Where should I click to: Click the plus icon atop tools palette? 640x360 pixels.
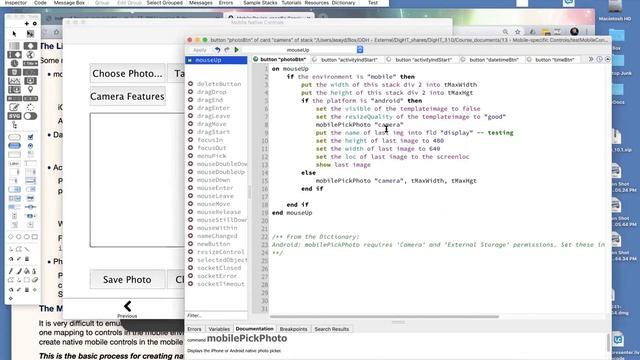(x=27, y=24)
